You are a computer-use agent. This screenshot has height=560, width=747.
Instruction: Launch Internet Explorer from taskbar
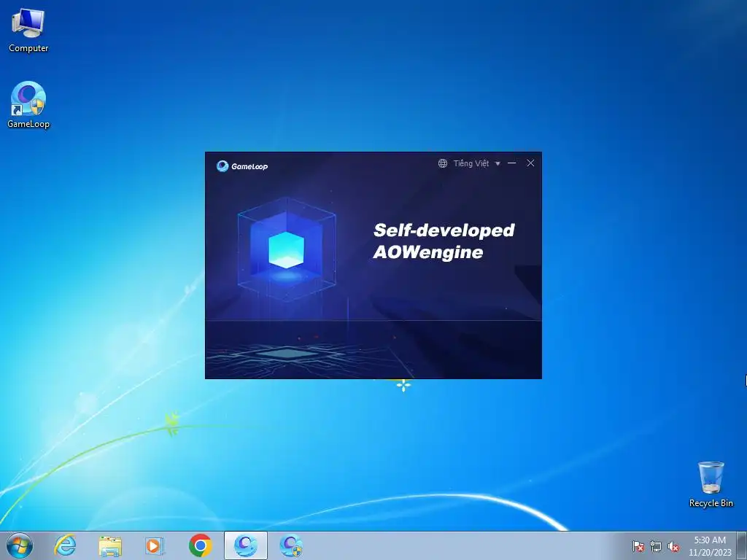65,545
